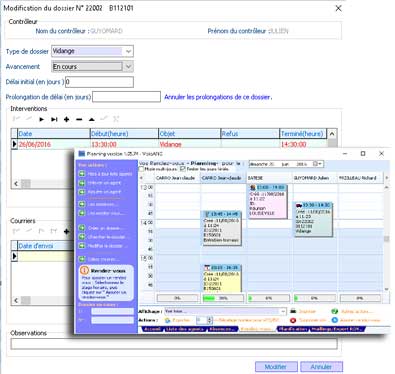The width and height of the screenshot is (395, 374).
Task: Click the Annuler button
Action: point(321,367)
